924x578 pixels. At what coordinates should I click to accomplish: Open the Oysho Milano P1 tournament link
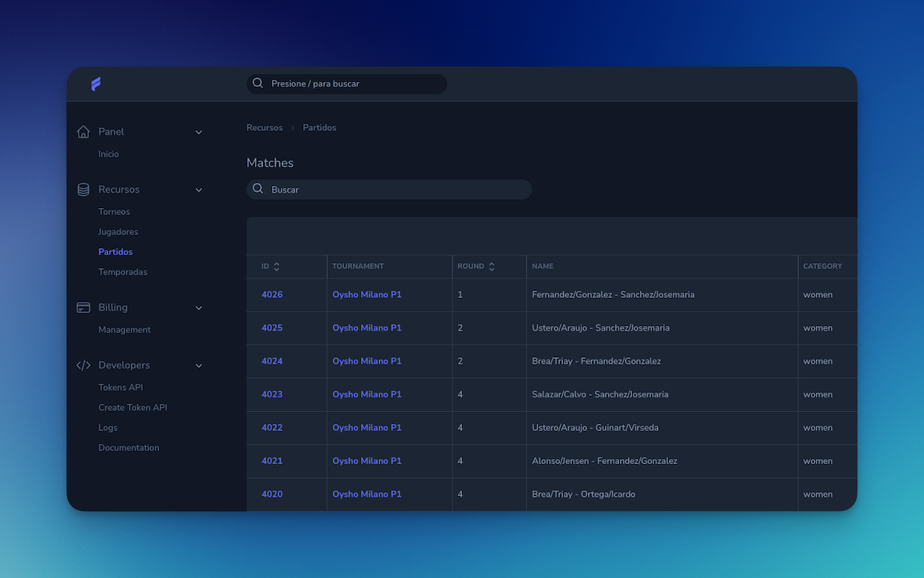(x=367, y=294)
